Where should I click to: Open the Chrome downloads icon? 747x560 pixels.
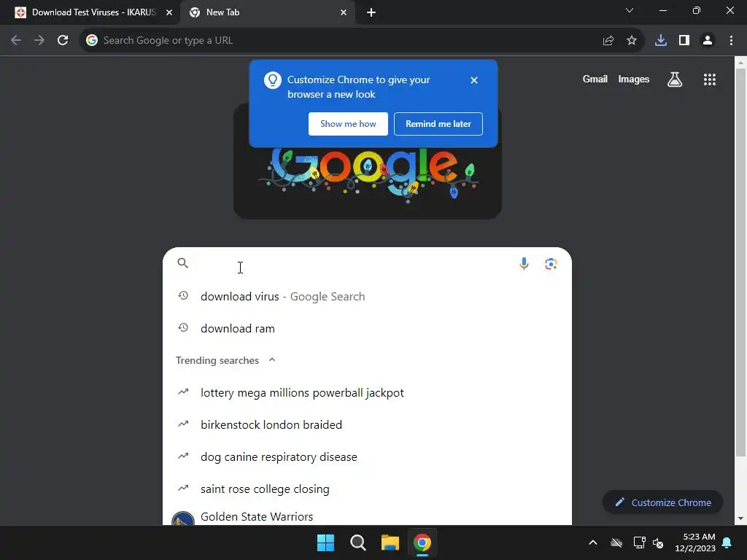[x=661, y=41]
